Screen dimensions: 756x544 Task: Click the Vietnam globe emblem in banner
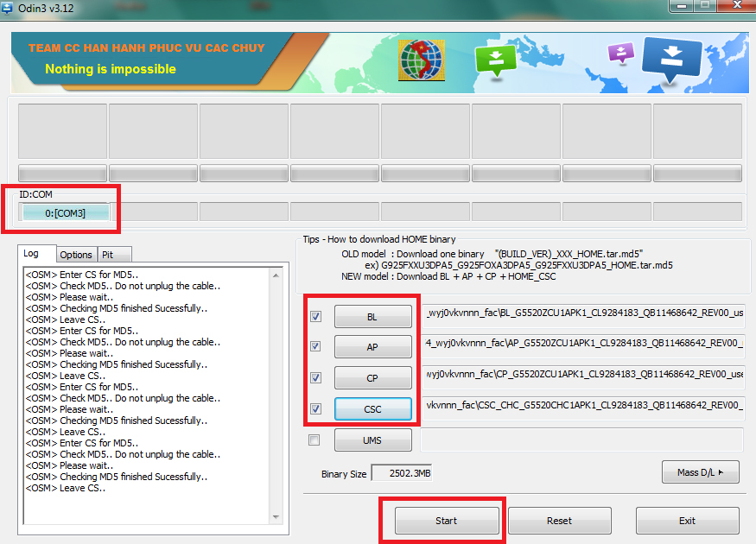pyautogui.click(x=422, y=60)
